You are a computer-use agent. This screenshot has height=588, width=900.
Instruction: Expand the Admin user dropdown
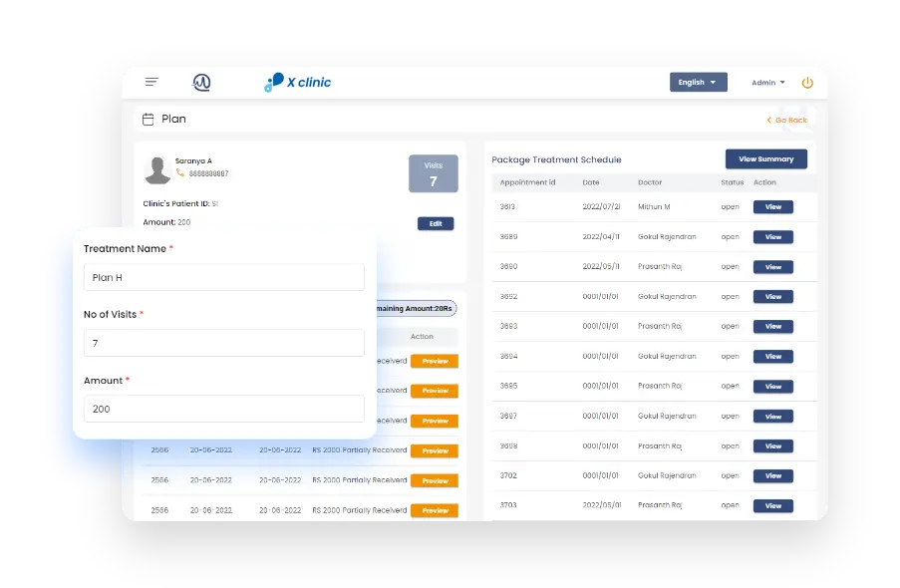tap(767, 83)
